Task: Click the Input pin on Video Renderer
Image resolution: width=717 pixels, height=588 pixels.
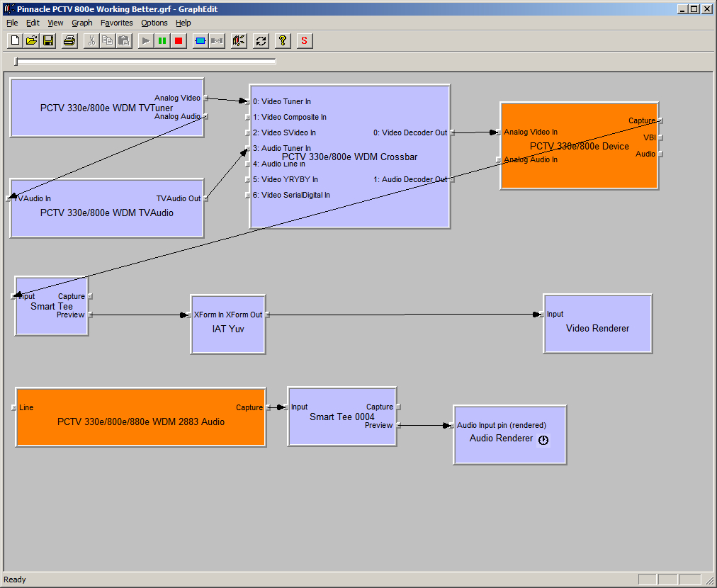Action: point(542,314)
